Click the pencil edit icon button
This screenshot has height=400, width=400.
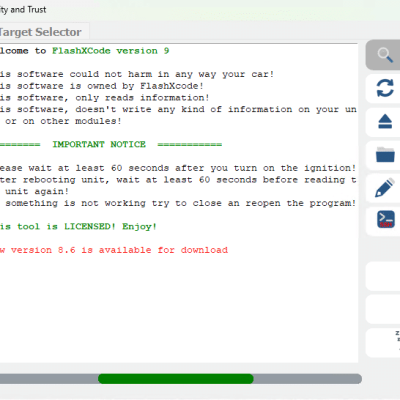(383, 188)
